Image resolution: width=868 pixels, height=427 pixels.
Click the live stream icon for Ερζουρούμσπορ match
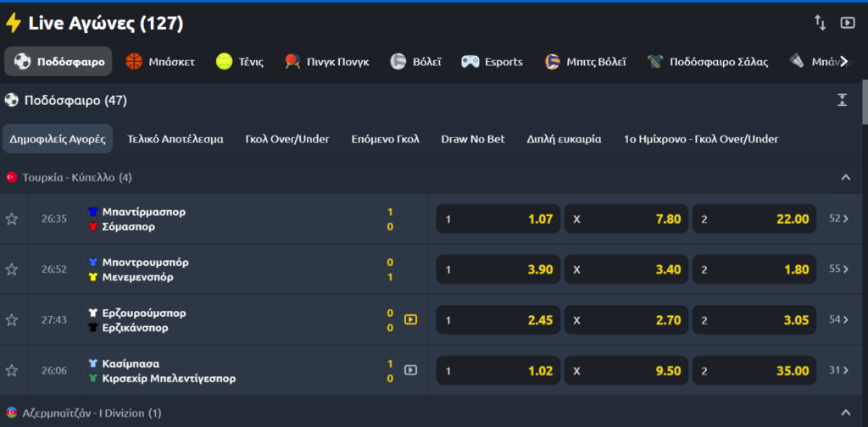(411, 319)
